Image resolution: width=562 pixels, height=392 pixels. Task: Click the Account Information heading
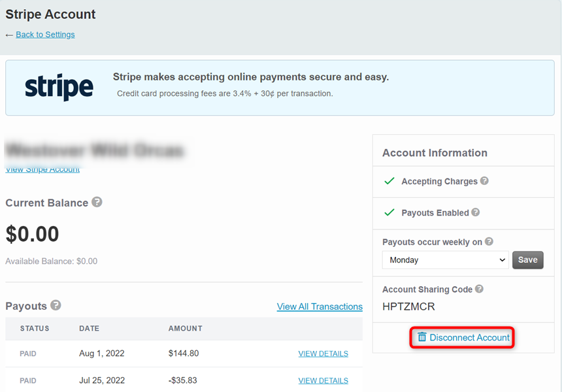coord(435,153)
